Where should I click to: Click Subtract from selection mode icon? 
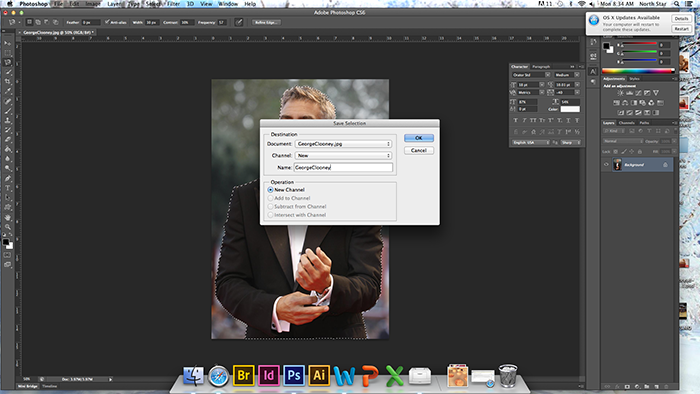pos(46,22)
